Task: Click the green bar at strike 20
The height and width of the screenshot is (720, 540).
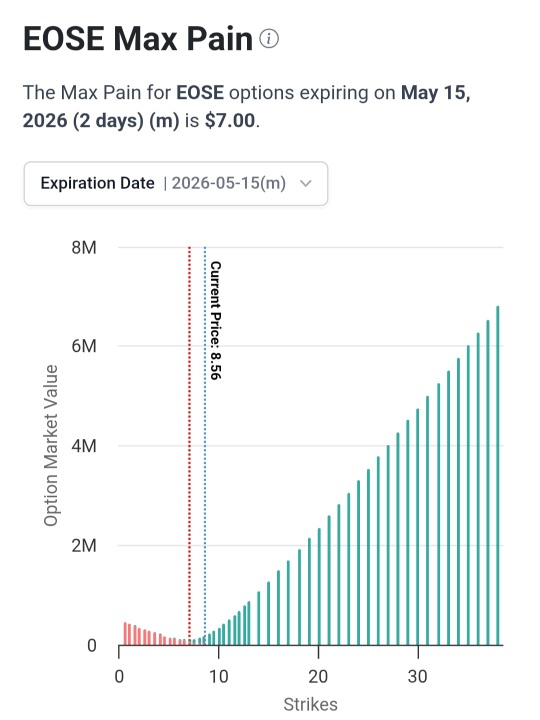Action: point(319,586)
